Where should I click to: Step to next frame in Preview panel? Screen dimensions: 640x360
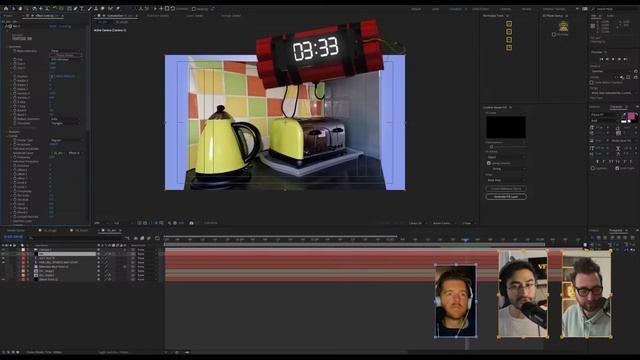tap(619, 60)
